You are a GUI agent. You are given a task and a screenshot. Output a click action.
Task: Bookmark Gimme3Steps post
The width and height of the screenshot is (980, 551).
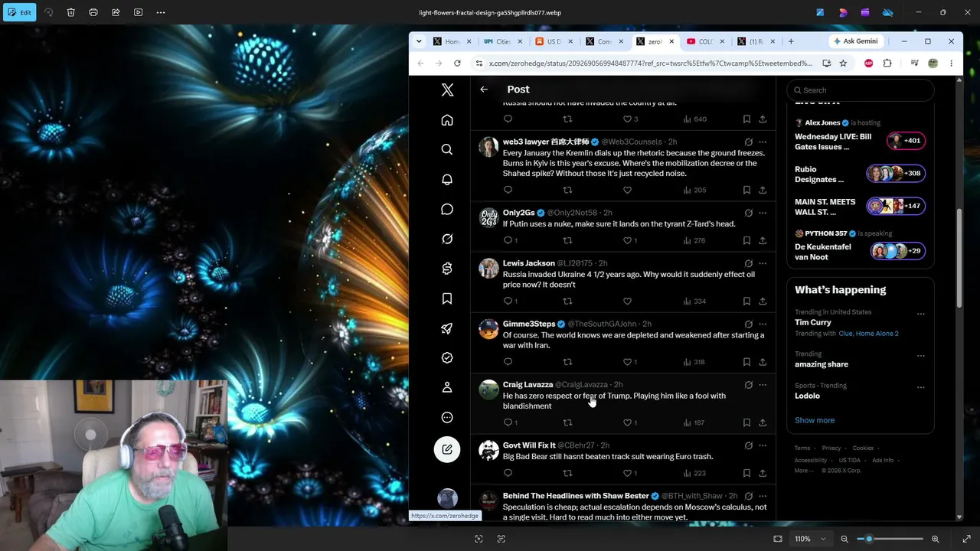click(746, 362)
